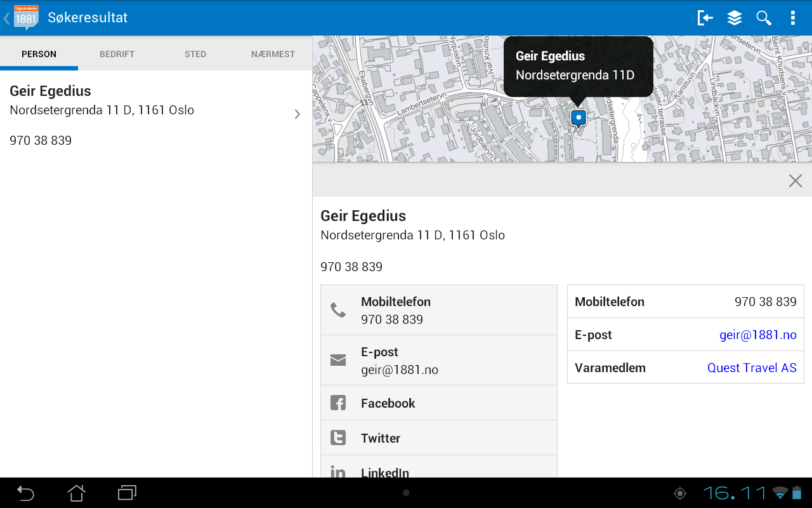
Task: Open the Facebook row
Action: pyautogui.click(x=439, y=403)
